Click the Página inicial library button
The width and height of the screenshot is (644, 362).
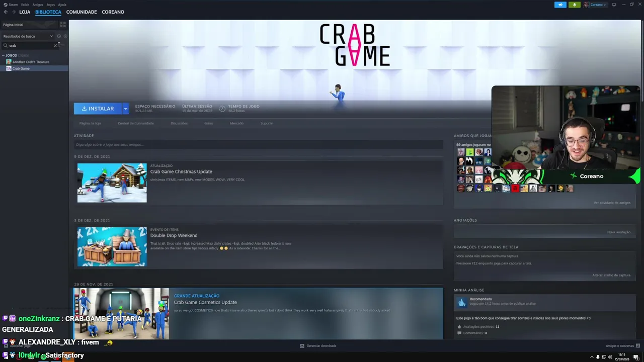(x=29, y=25)
